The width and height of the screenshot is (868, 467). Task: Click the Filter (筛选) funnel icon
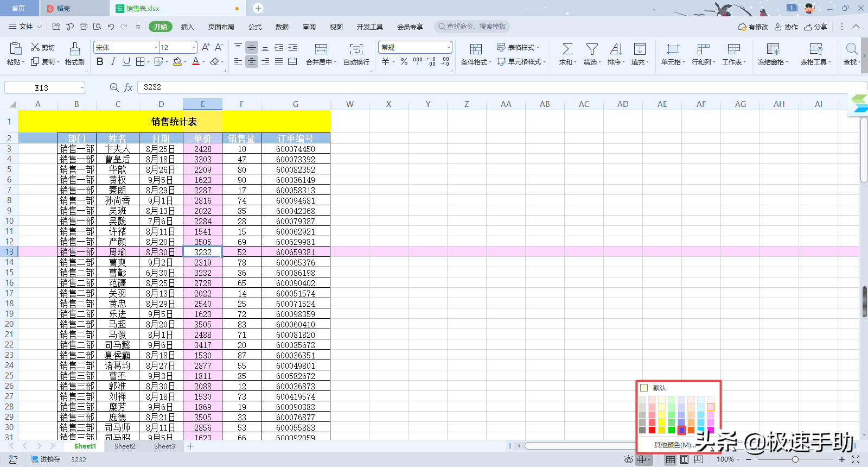(x=592, y=49)
